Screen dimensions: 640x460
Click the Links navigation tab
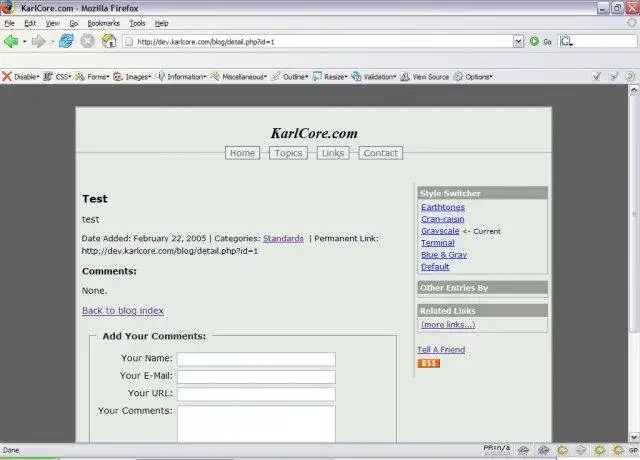[333, 153]
